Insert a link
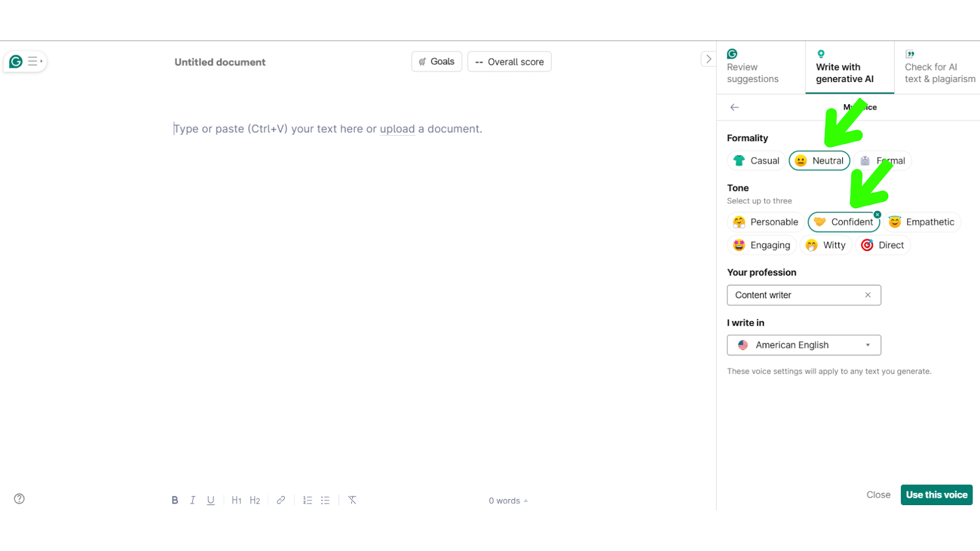 click(x=281, y=500)
